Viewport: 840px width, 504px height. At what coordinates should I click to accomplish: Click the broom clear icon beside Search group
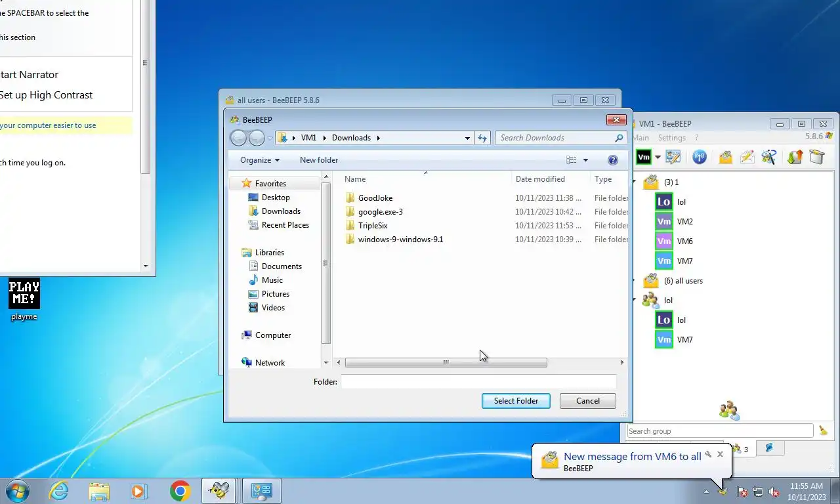(824, 431)
